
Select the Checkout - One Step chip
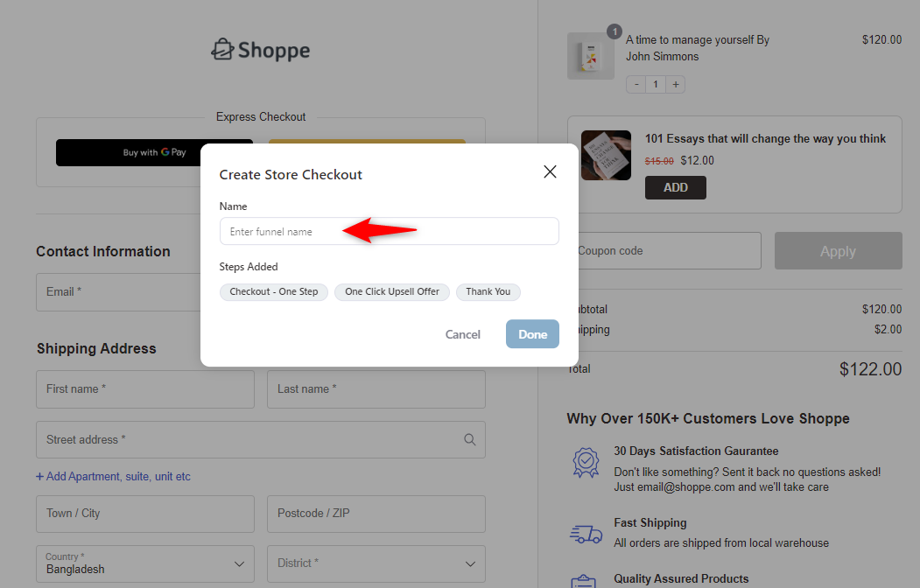pyautogui.click(x=273, y=292)
